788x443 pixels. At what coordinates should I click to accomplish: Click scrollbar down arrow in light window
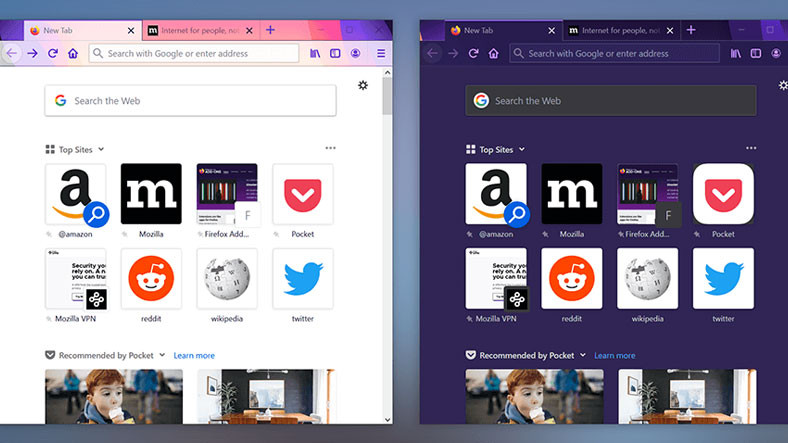(387, 419)
